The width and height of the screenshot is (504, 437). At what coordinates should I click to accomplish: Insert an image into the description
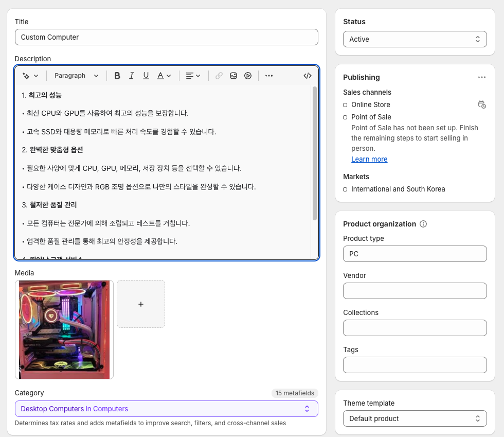tap(233, 76)
